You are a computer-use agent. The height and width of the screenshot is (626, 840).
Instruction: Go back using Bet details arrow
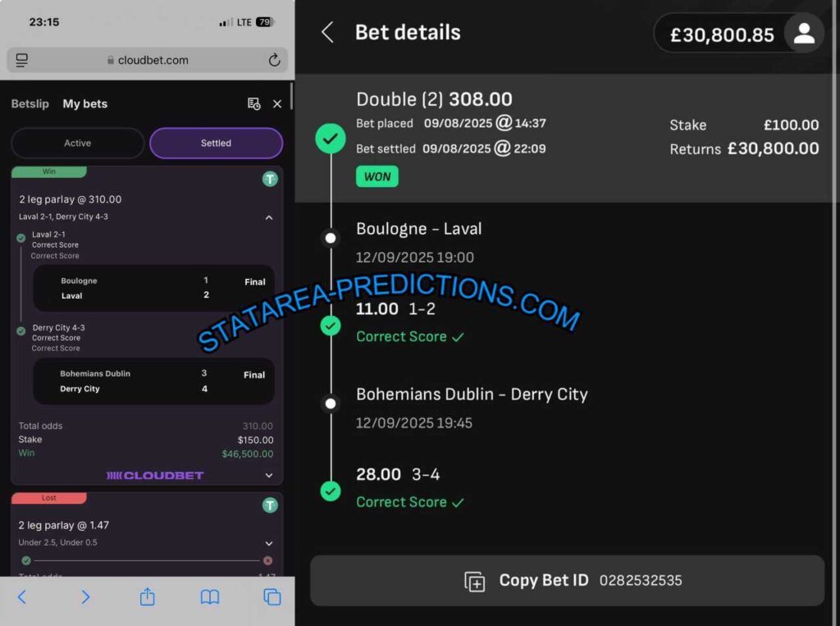coord(327,32)
